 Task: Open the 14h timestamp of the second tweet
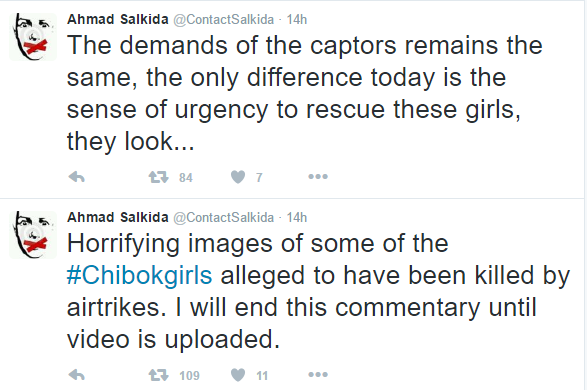click(x=296, y=217)
